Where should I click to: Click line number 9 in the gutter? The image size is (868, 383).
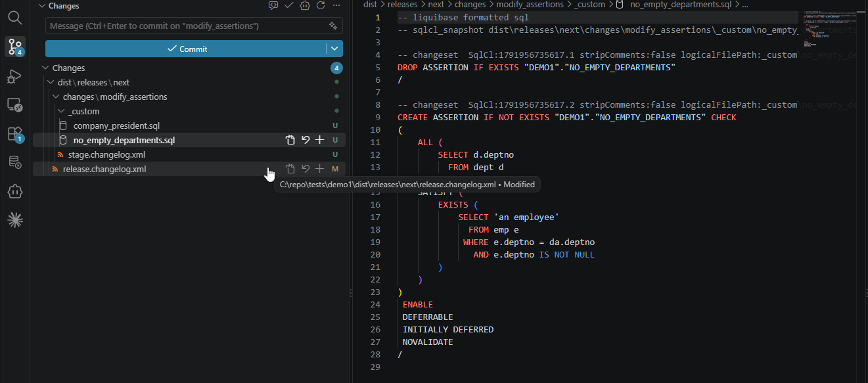(x=378, y=117)
